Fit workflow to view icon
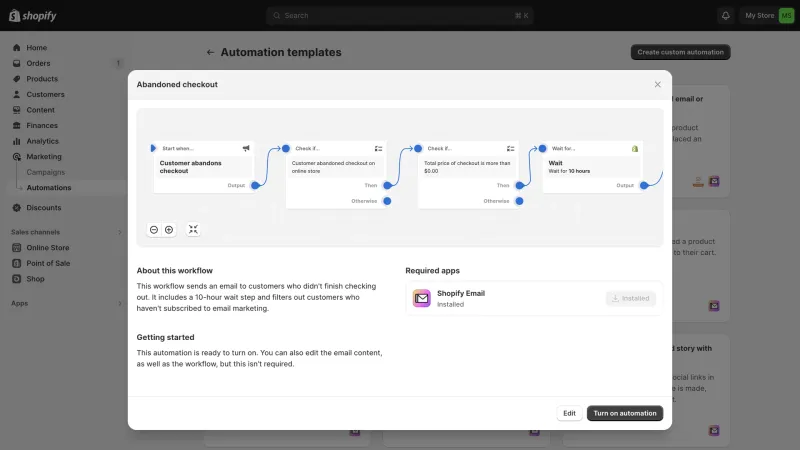Screen dimensions: 800x450 coord(193,230)
